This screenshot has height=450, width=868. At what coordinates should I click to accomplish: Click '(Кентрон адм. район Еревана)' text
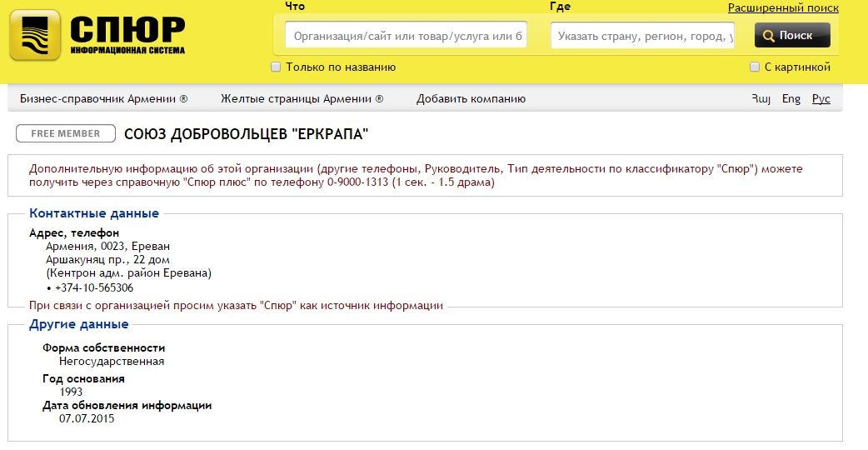coord(128,272)
